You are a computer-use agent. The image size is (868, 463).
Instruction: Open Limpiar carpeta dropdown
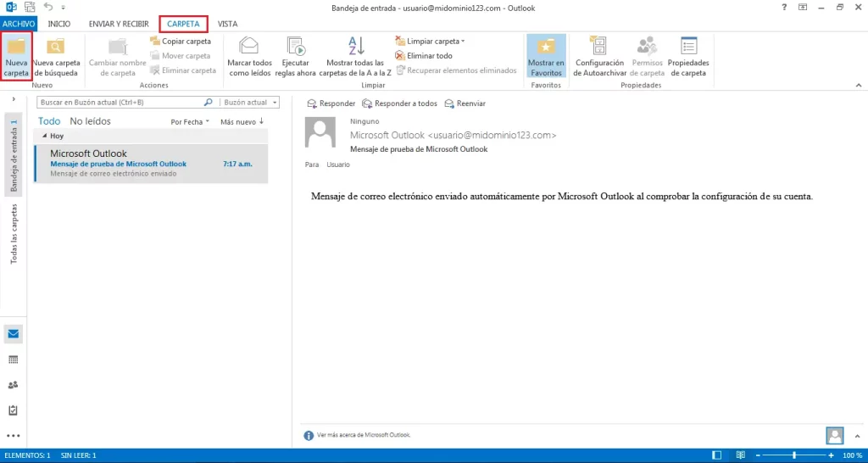430,42
